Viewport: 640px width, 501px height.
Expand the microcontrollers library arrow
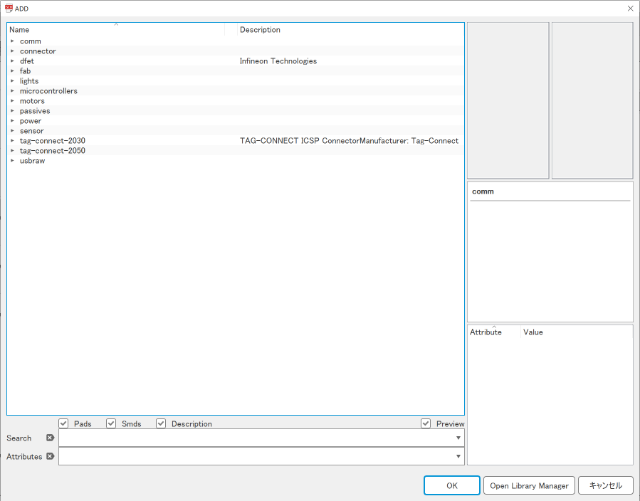click(12, 91)
